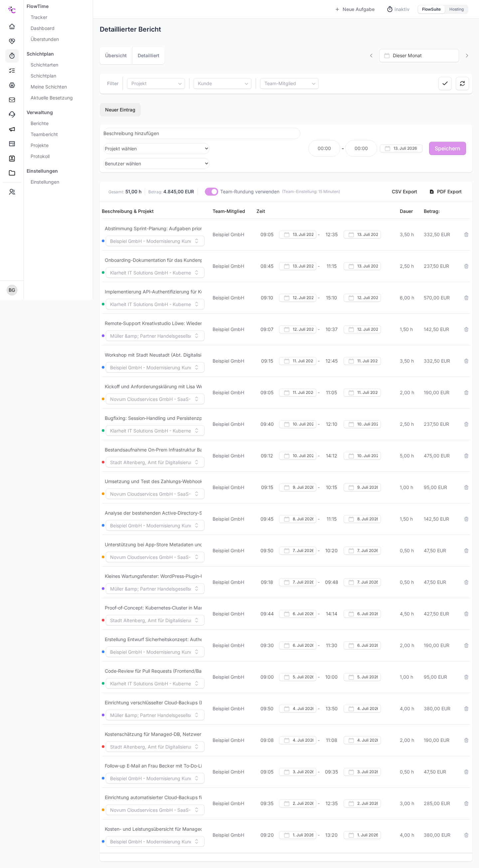Toggle Team-Rundung verwenden switch
This screenshot has height=868, width=479.
pos(212,192)
